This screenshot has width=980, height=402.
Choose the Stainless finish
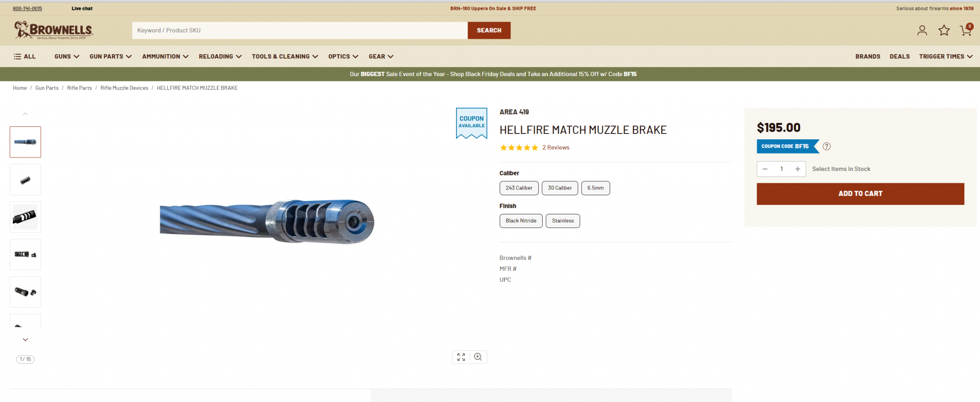click(563, 221)
